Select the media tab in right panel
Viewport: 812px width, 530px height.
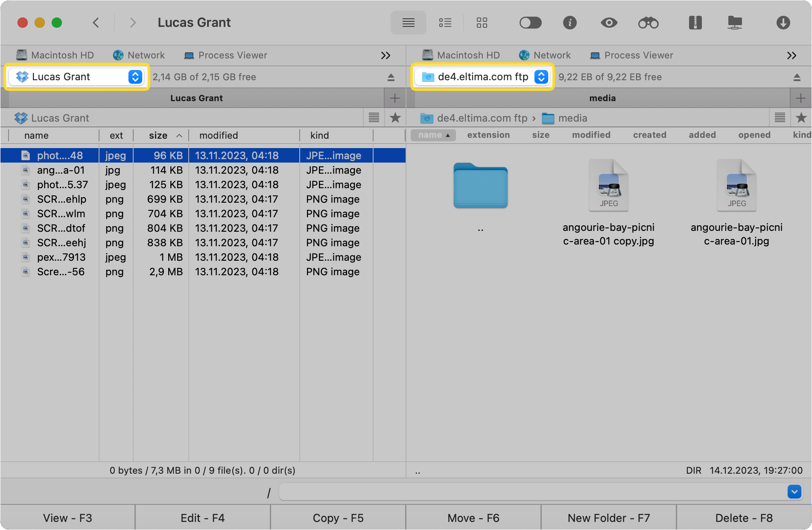point(602,98)
